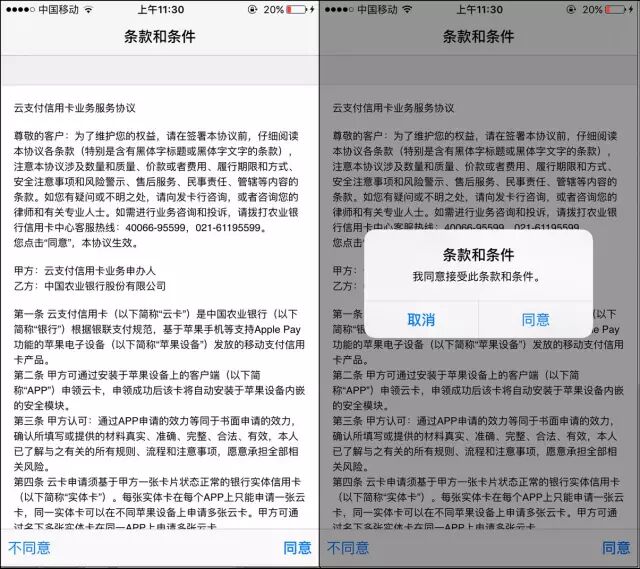Tap 不同意 in the left screen's bottom bar

29,548
